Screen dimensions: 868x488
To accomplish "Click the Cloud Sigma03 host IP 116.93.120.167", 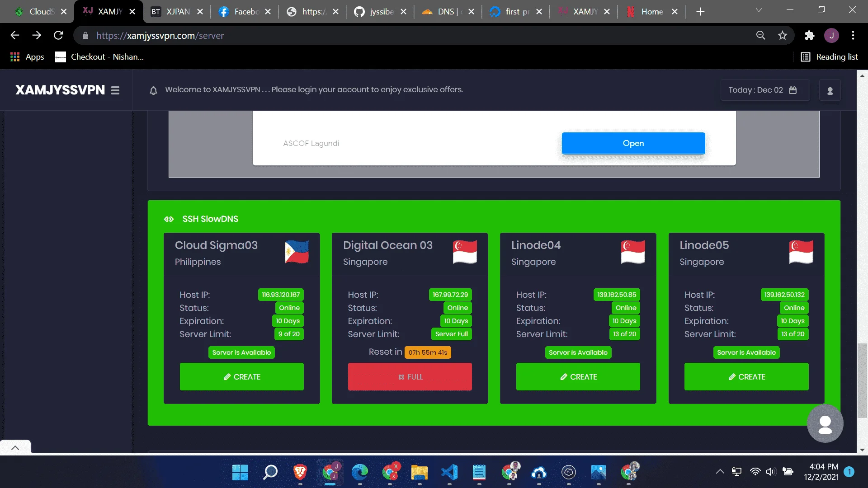I will [x=281, y=295].
